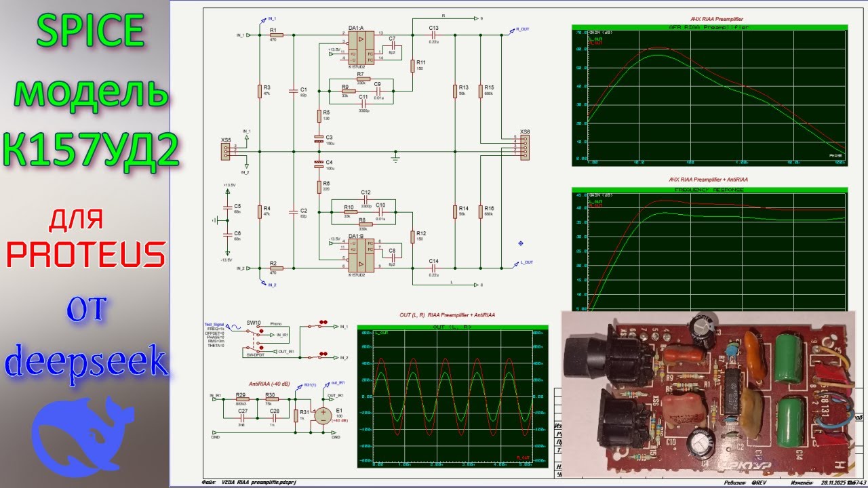Select resistor R5 130

319,116
